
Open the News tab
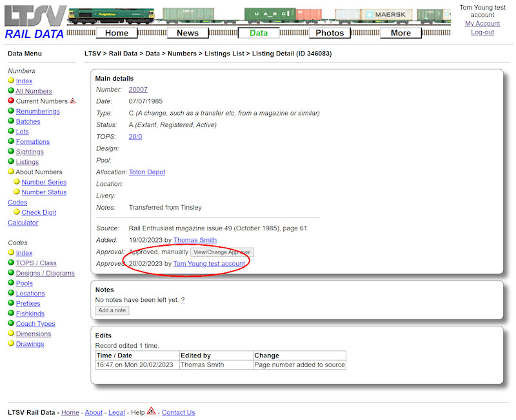pyautogui.click(x=188, y=33)
